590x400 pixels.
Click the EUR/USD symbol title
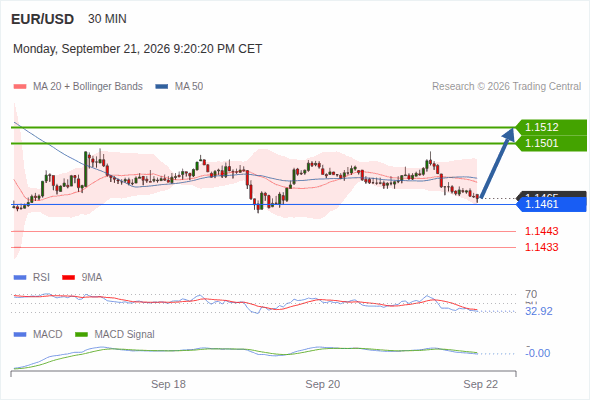tap(43, 19)
